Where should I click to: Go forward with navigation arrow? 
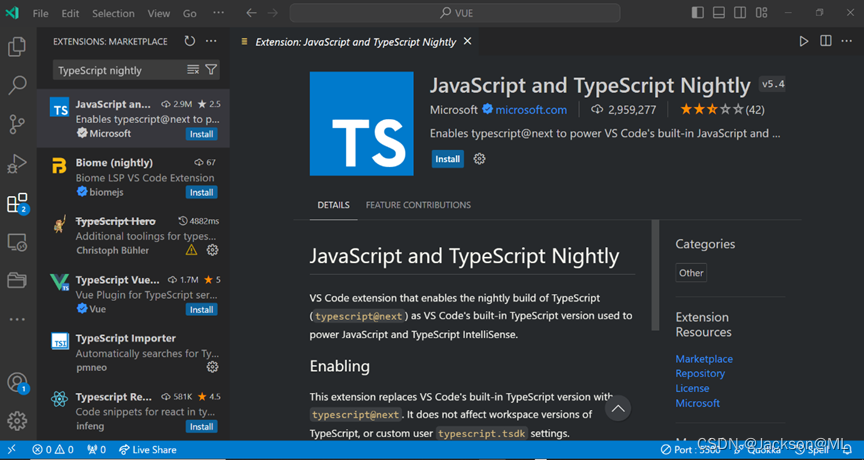click(x=272, y=13)
